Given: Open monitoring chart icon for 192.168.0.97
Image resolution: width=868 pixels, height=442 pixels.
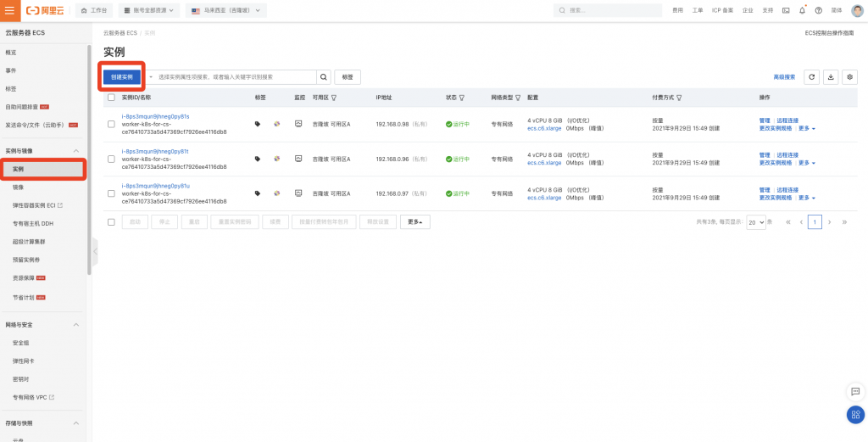Looking at the screenshot, I should pos(298,193).
